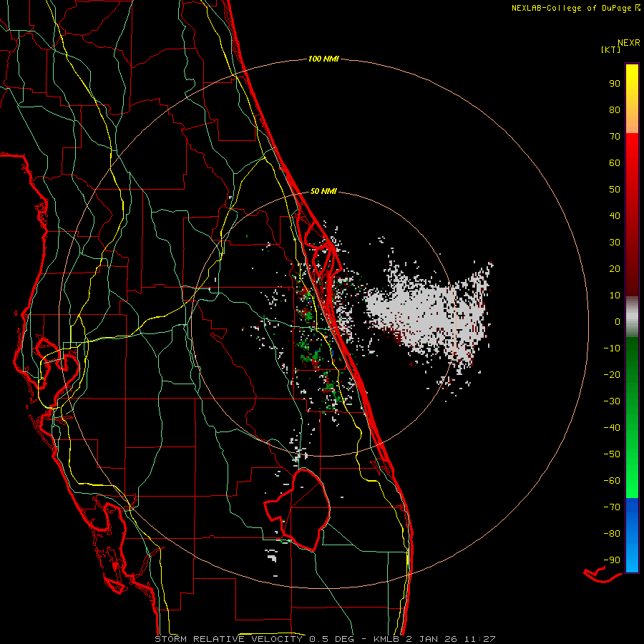Click the positive 80 knot scale label

tap(615, 110)
